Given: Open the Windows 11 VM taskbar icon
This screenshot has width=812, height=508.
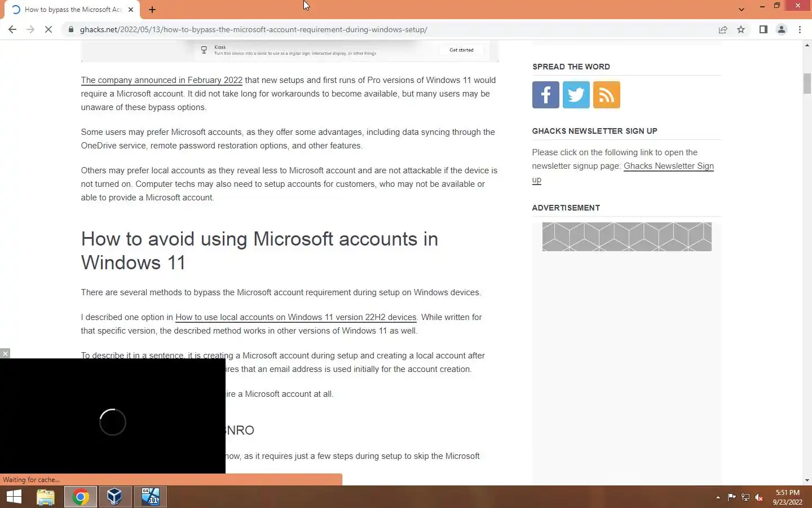Looking at the screenshot, I should click(x=151, y=497).
